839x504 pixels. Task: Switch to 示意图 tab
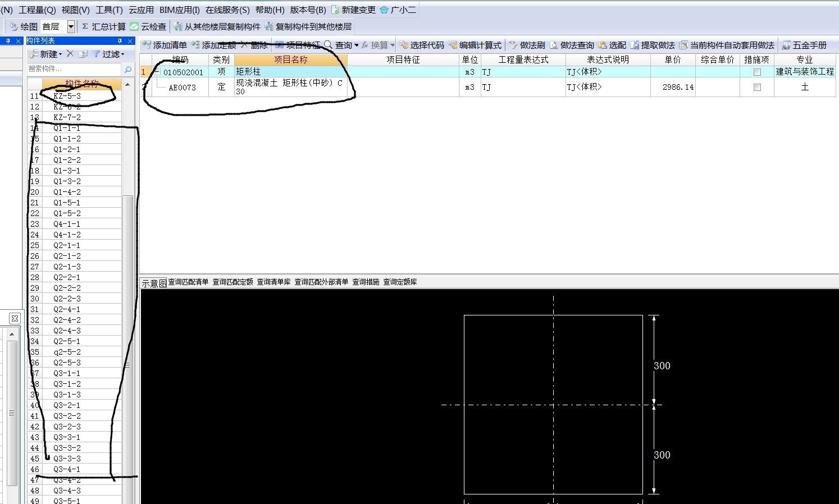coord(154,283)
